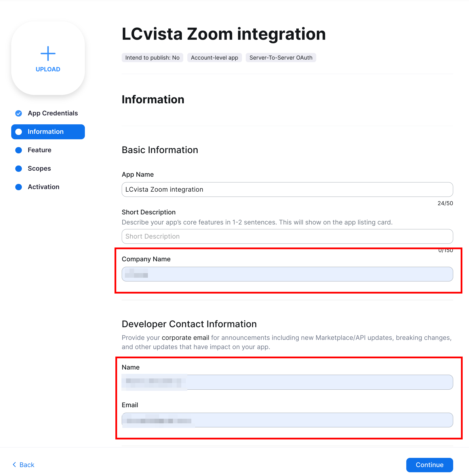Go to the Feature step

click(39, 150)
